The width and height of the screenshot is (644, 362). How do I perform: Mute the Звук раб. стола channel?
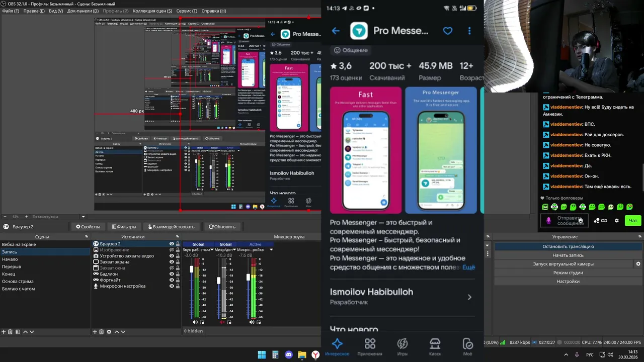(195, 322)
